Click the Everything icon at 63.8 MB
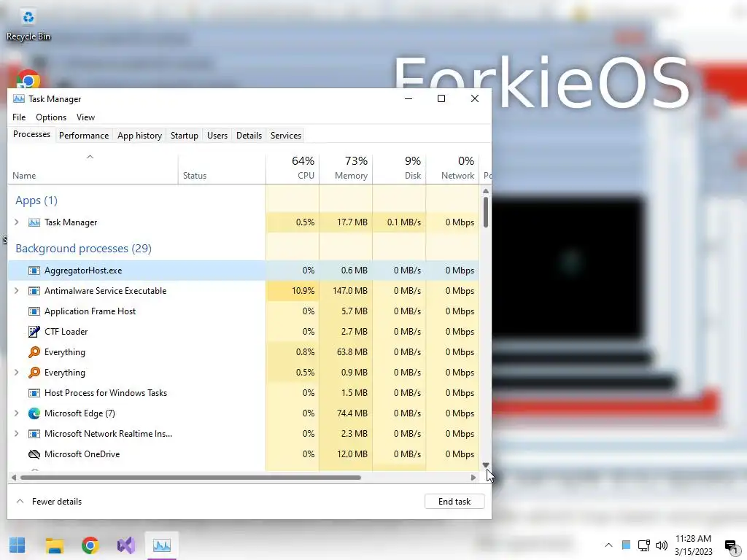 (34, 352)
